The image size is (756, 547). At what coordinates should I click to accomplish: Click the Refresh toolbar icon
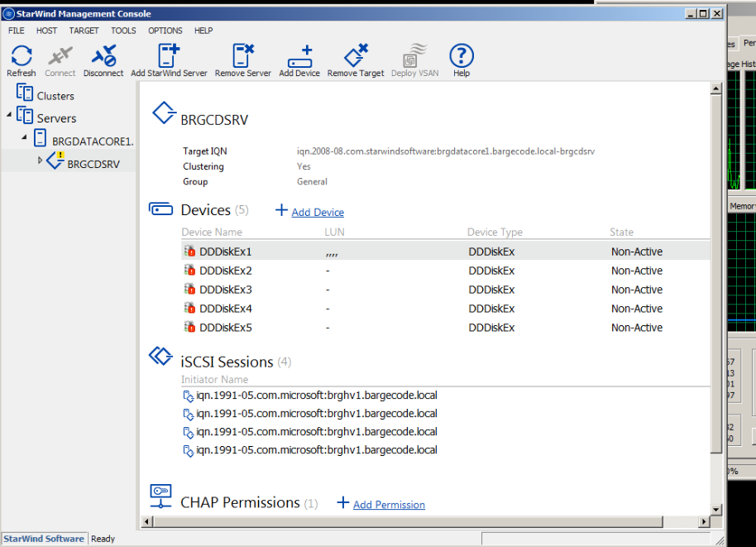point(22,55)
